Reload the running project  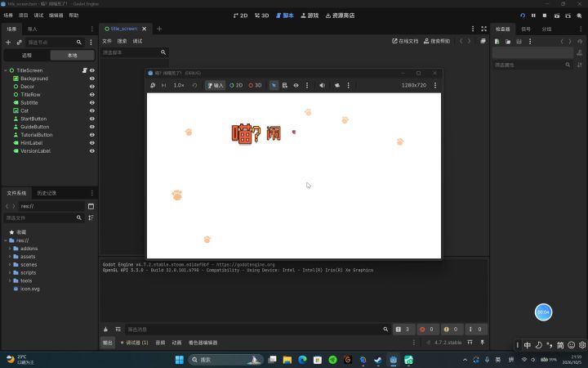tap(523, 16)
